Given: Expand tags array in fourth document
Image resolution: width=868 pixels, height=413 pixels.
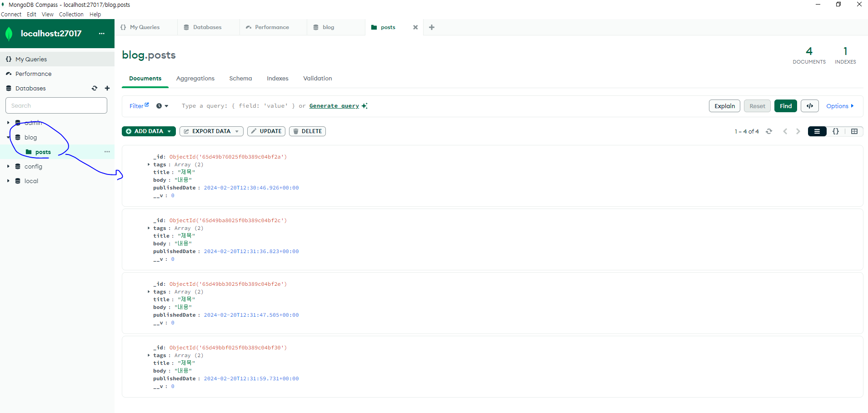Looking at the screenshot, I should [149, 355].
